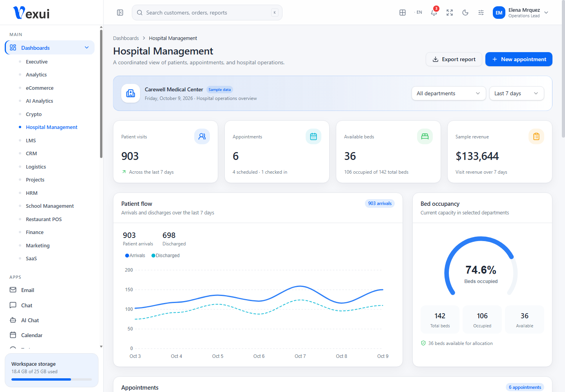
Task: Toggle the Discharged series in chart legend
Action: (166, 256)
